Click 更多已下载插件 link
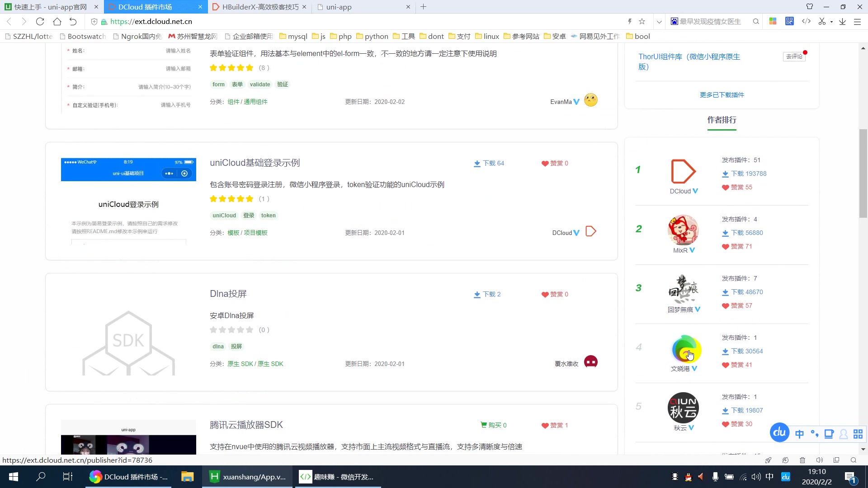Image resolution: width=868 pixels, height=488 pixels. [722, 95]
